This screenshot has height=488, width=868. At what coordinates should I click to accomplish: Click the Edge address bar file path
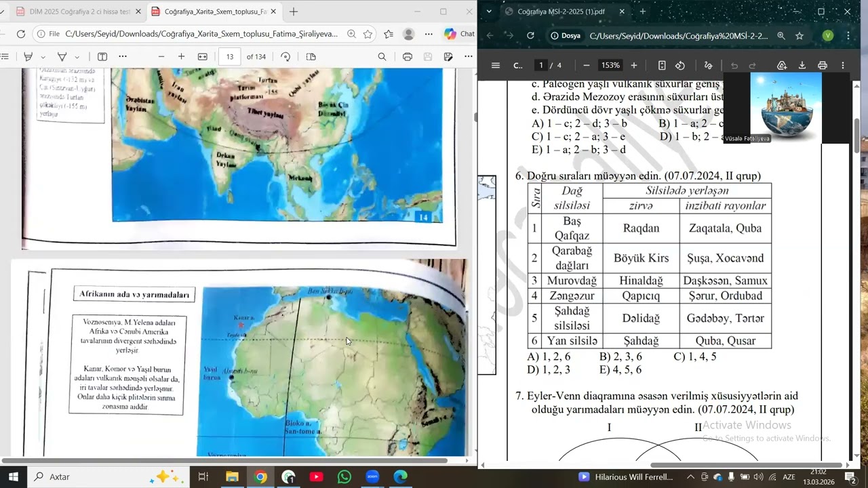[201, 34]
